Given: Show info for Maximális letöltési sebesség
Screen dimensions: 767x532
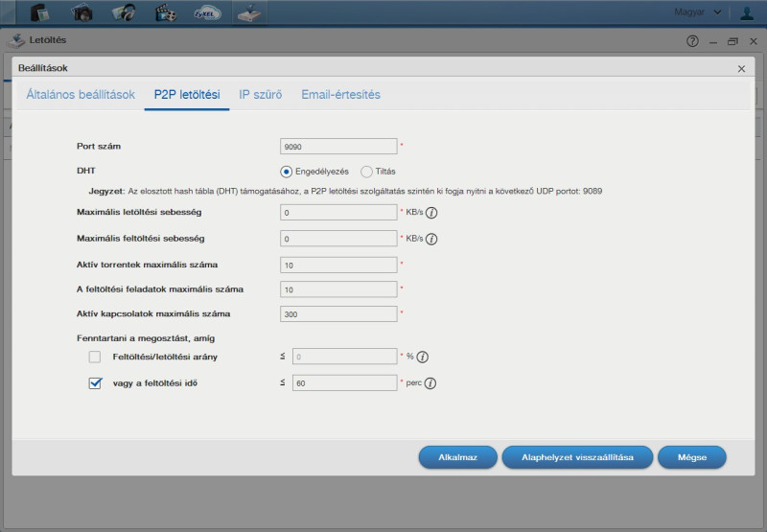Looking at the screenshot, I should (x=431, y=213).
